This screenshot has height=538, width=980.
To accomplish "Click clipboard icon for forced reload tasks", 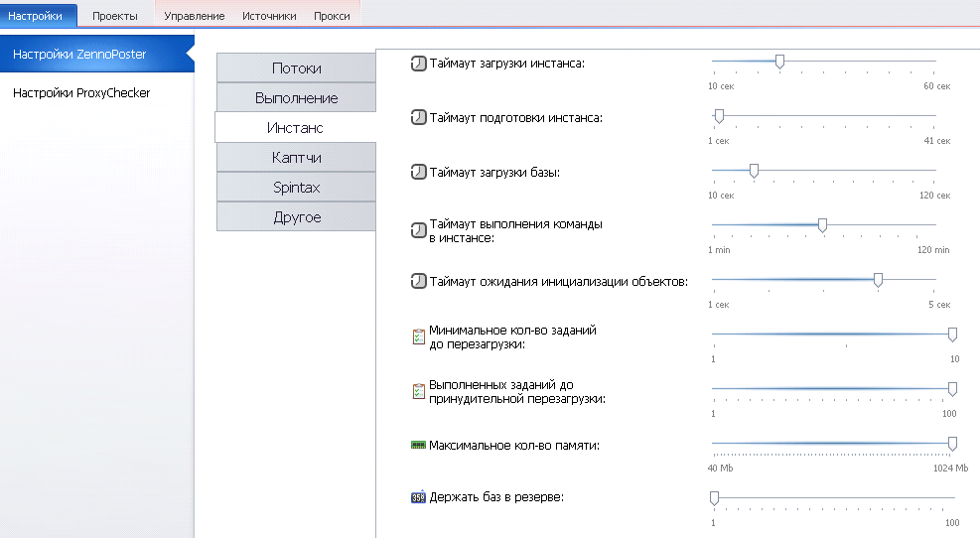I will [x=419, y=392].
